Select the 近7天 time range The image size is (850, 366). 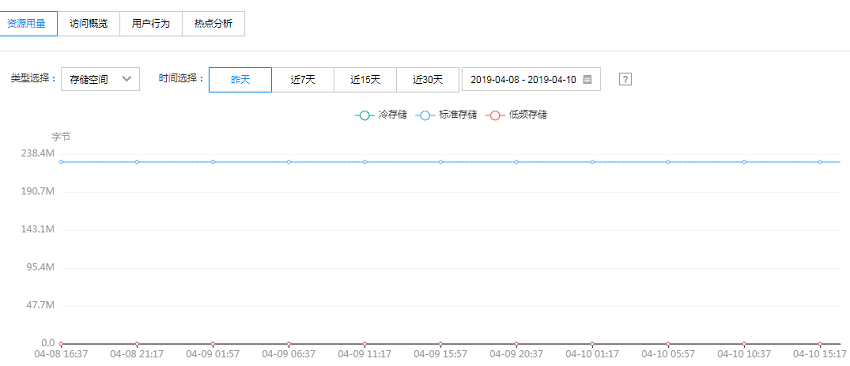pyautogui.click(x=303, y=80)
